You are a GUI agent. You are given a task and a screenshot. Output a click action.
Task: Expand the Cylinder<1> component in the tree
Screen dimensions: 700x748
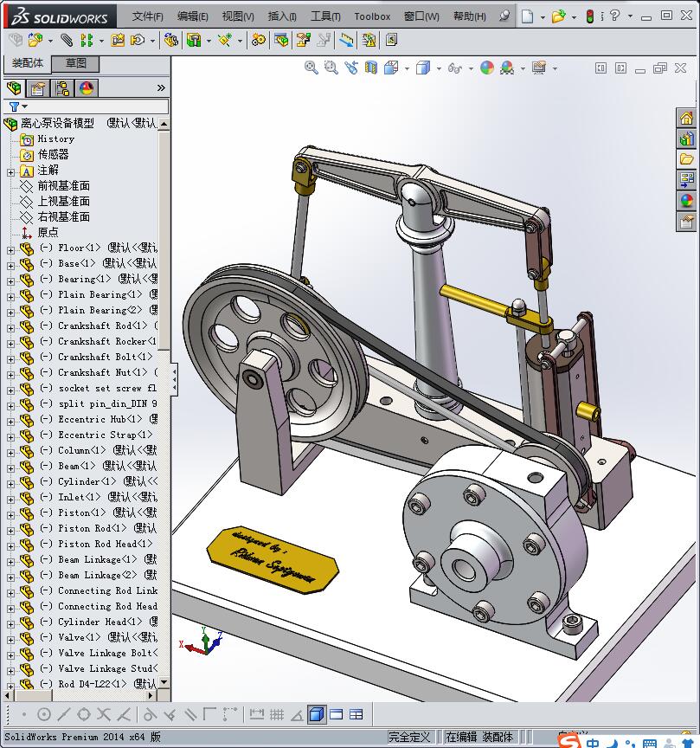pos(10,482)
